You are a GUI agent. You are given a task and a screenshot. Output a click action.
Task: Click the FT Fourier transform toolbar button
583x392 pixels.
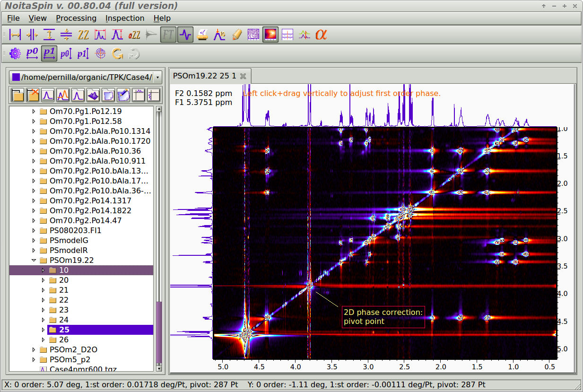[x=168, y=35]
